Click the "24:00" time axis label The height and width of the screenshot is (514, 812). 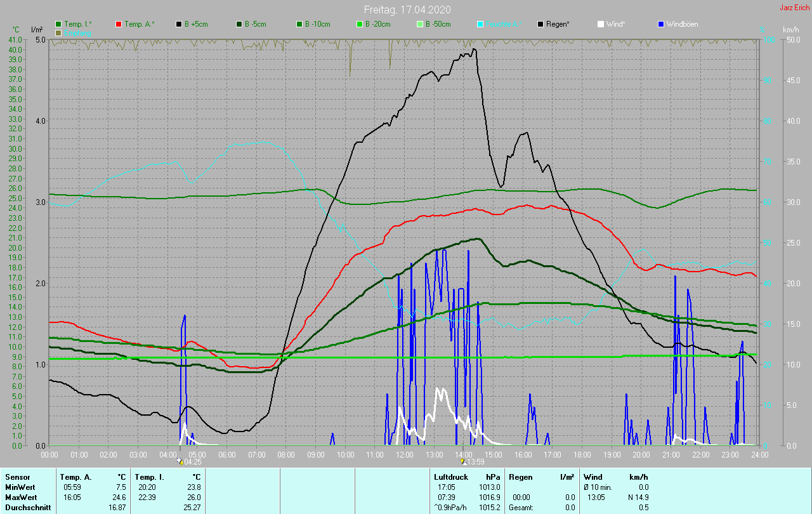[759, 454]
